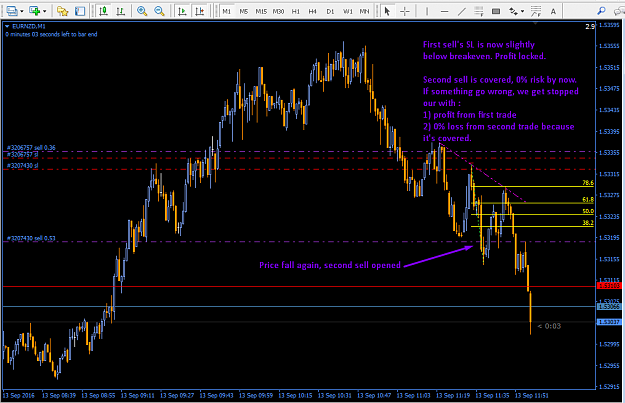Screen dimensions: 625x403
Task: Click the 1.53555 price scale value
Action: (609, 46)
